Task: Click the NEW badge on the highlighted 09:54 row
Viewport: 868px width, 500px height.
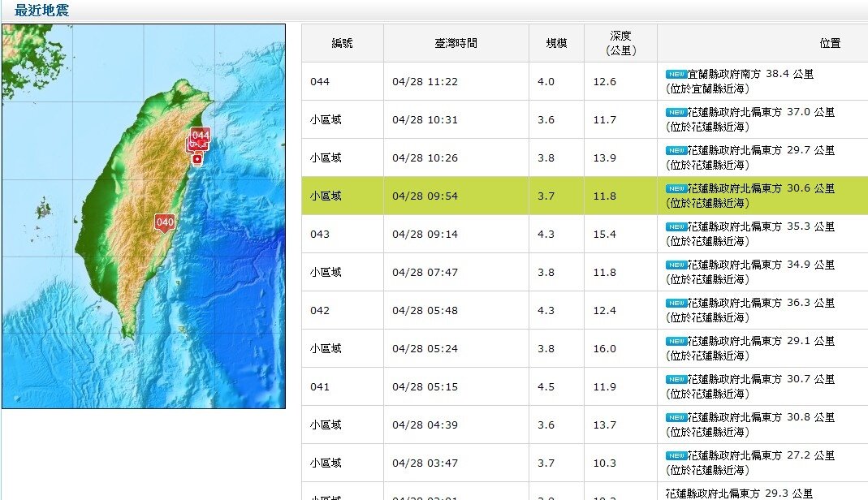Action: [x=676, y=188]
